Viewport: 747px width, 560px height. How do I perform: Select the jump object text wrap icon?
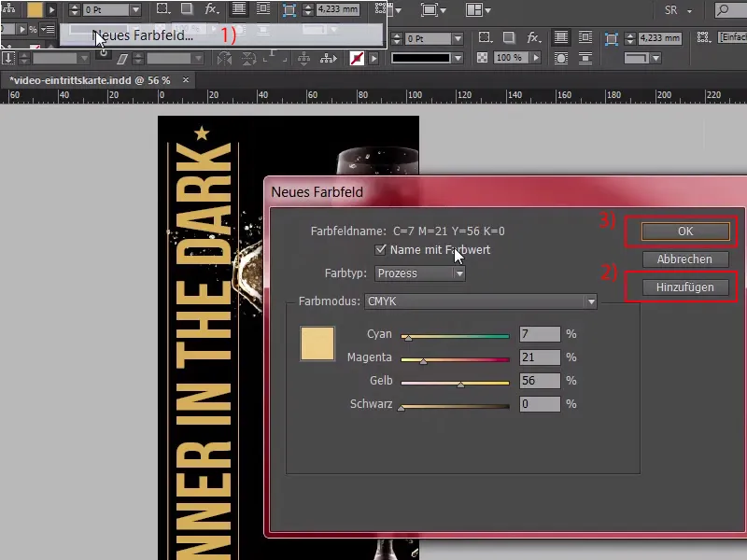(x=585, y=58)
